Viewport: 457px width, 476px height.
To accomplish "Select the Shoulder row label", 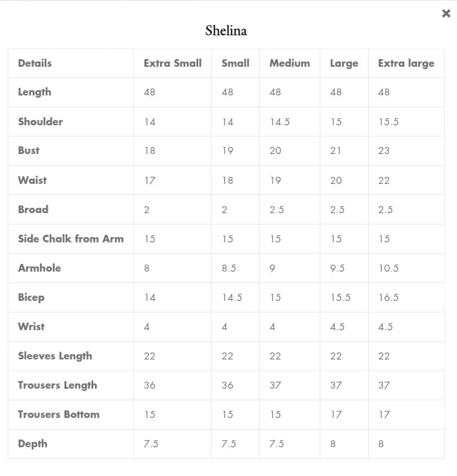I will point(40,122).
